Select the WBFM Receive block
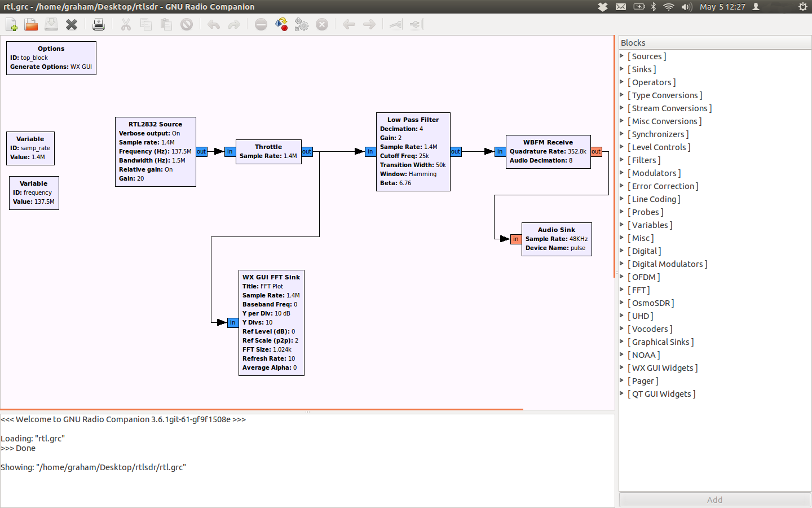Viewport: 812px width, 508px height. [x=548, y=151]
